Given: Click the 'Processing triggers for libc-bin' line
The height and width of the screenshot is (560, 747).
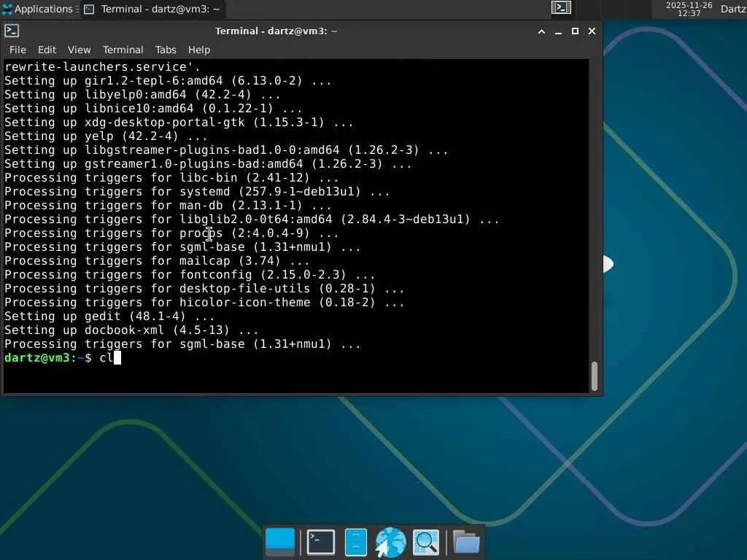Looking at the screenshot, I should point(171,178).
